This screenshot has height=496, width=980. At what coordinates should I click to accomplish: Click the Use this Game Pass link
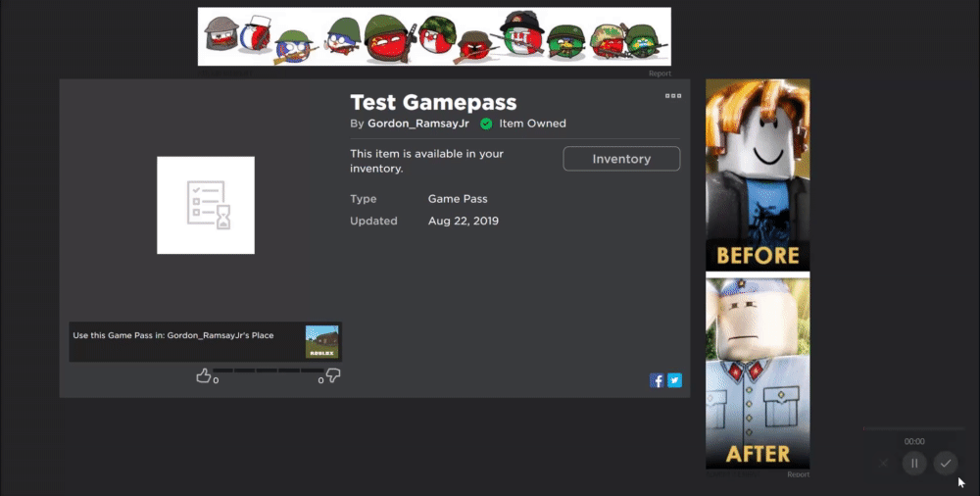[x=173, y=335]
